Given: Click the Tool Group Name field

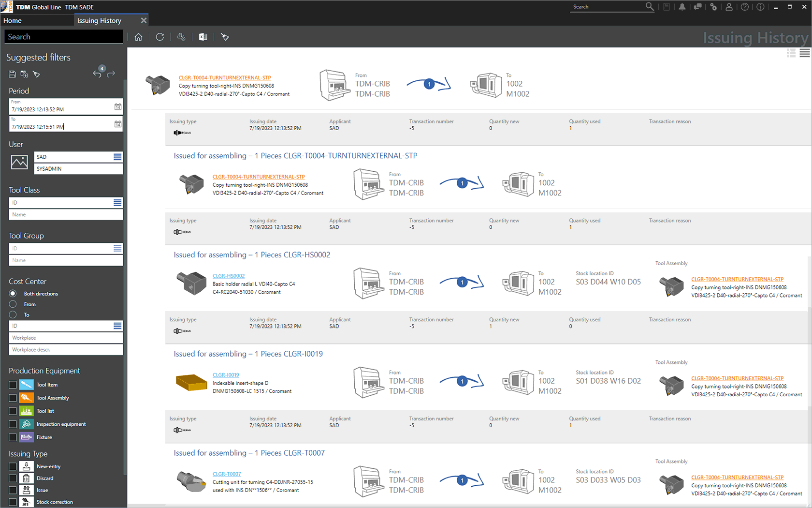Looking at the screenshot, I should point(66,260).
